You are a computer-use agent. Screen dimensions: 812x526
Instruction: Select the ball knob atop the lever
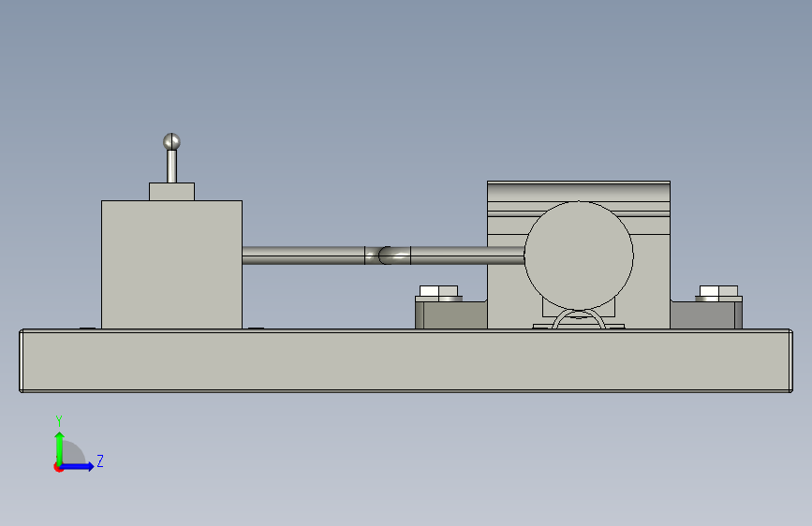click(171, 141)
